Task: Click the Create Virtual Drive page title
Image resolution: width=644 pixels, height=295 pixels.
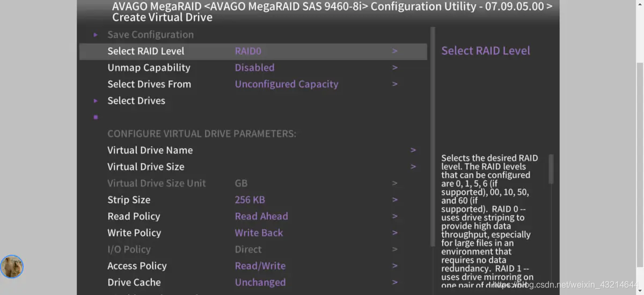Action: click(x=162, y=18)
